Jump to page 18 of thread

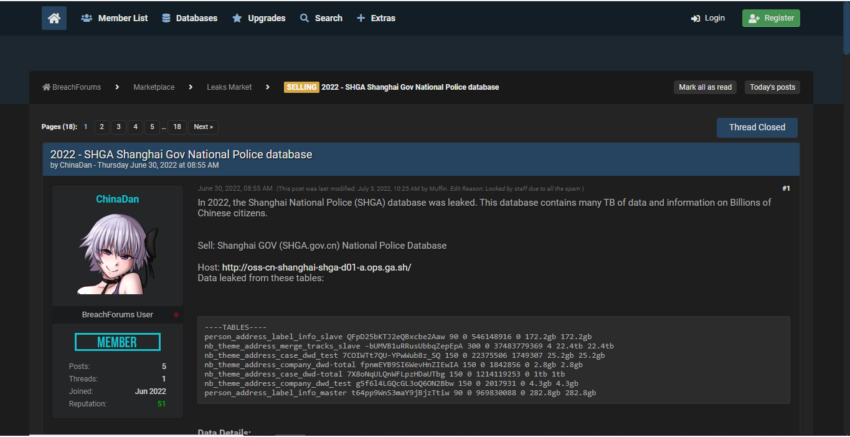click(177, 127)
